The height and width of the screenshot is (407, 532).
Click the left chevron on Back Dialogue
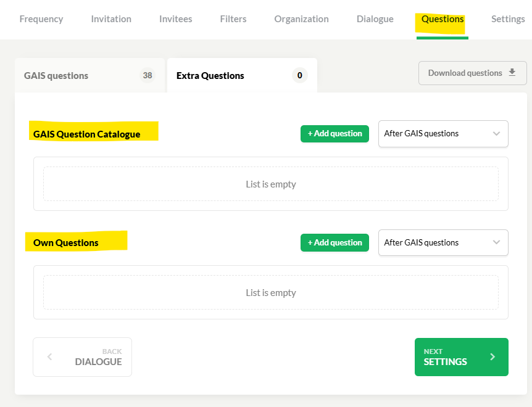click(49, 356)
